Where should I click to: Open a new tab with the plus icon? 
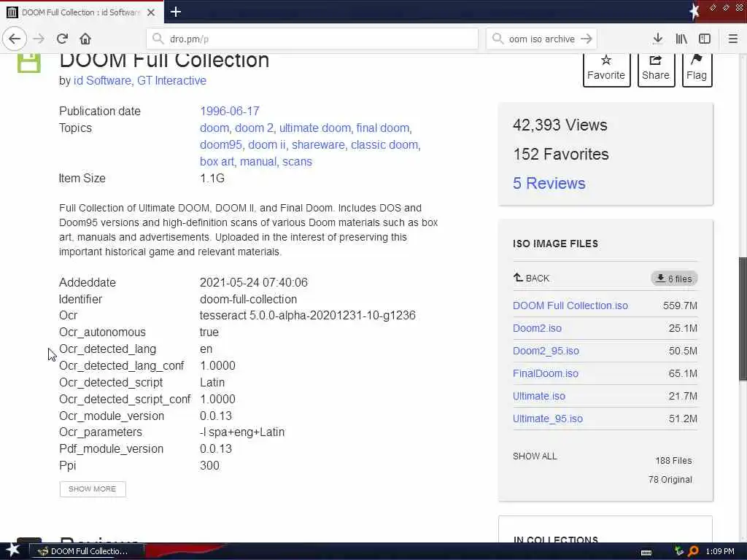[175, 12]
